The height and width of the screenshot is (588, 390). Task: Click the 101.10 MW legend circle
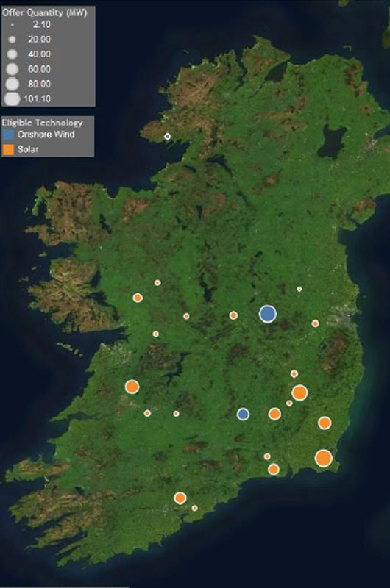pyautogui.click(x=13, y=99)
